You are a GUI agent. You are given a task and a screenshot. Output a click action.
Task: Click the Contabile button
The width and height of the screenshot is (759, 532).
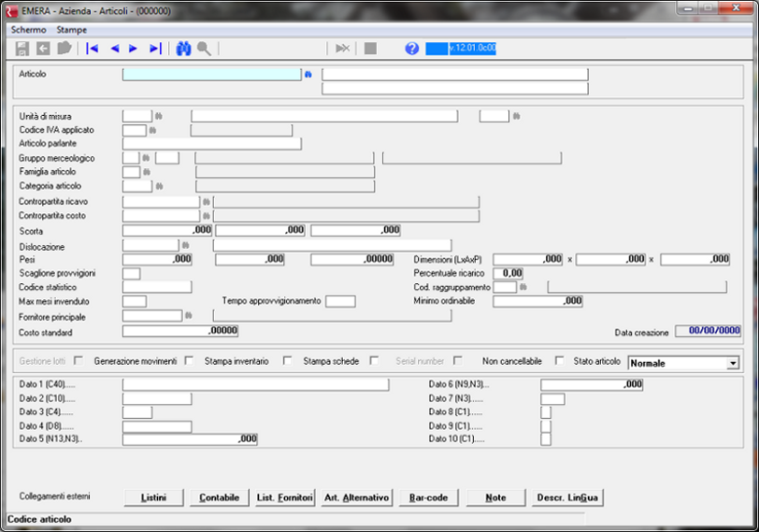point(220,497)
